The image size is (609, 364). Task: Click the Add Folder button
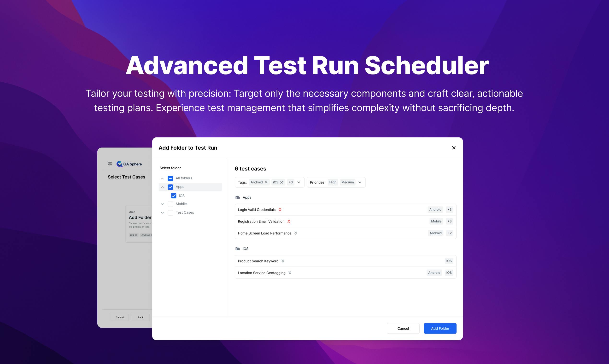click(440, 328)
